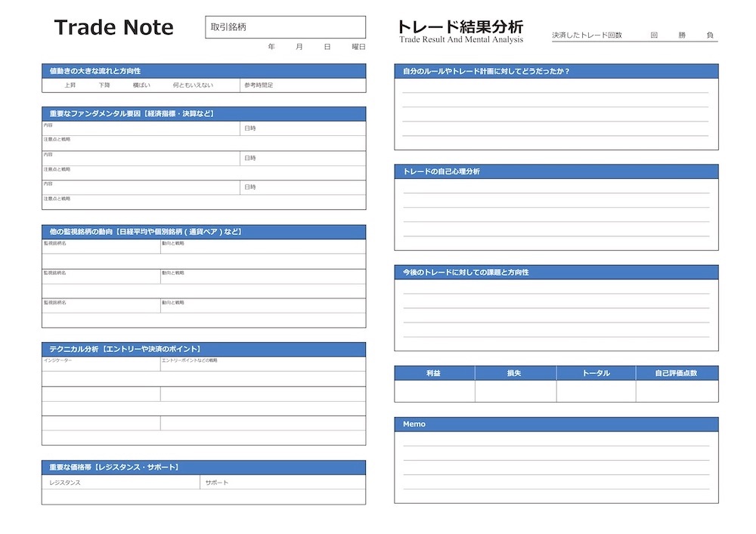Click the 重要な価格帯 section header

(204, 467)
